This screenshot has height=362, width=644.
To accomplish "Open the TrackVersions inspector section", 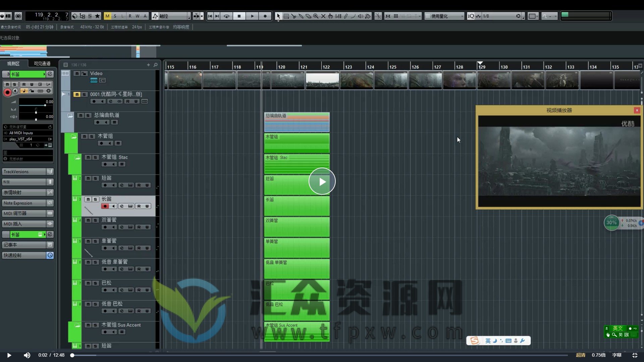I will [28, 172].
